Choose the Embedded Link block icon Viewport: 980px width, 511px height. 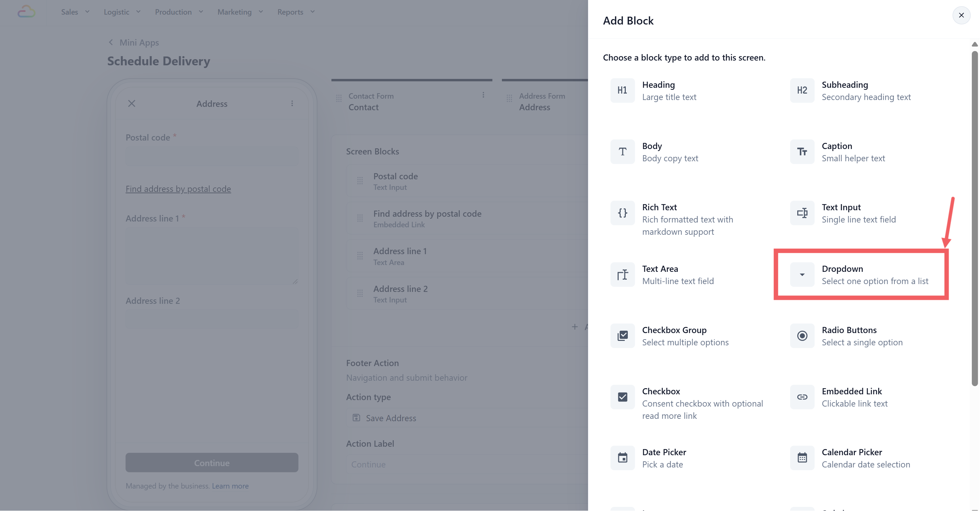[802, 397]
